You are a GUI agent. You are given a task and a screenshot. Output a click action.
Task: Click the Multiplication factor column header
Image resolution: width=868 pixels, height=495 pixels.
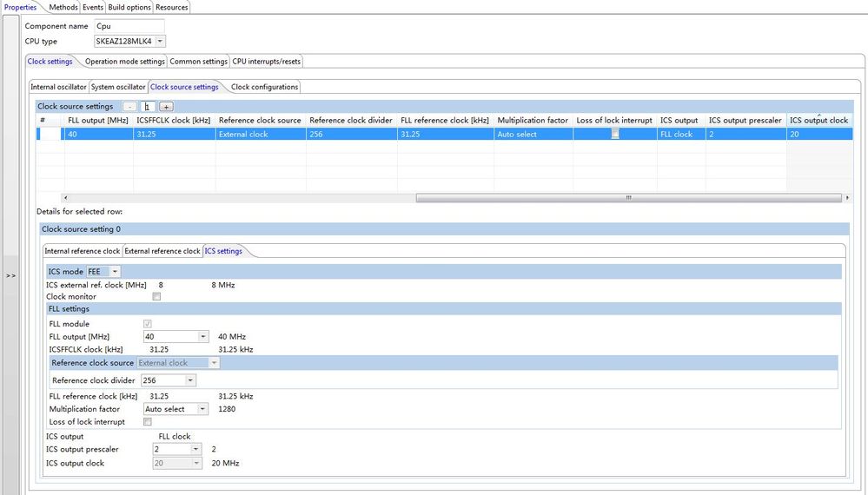coord(533,120)
